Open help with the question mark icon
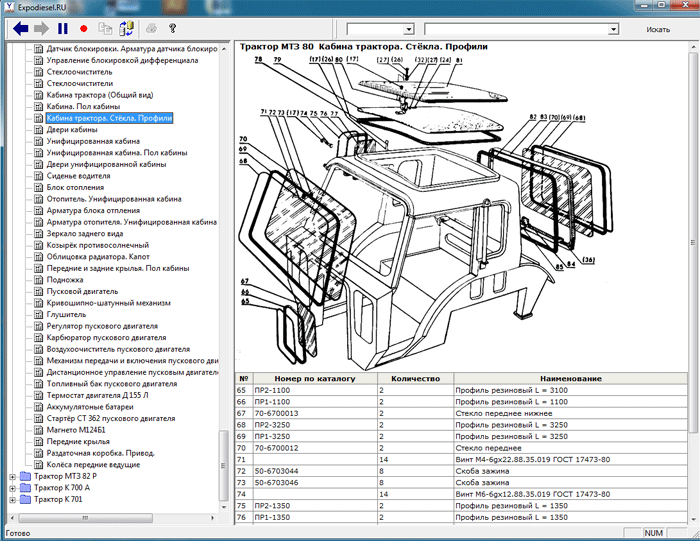This screenshot has height=541, width=700. pyautogui.click(x=173, y=29)
